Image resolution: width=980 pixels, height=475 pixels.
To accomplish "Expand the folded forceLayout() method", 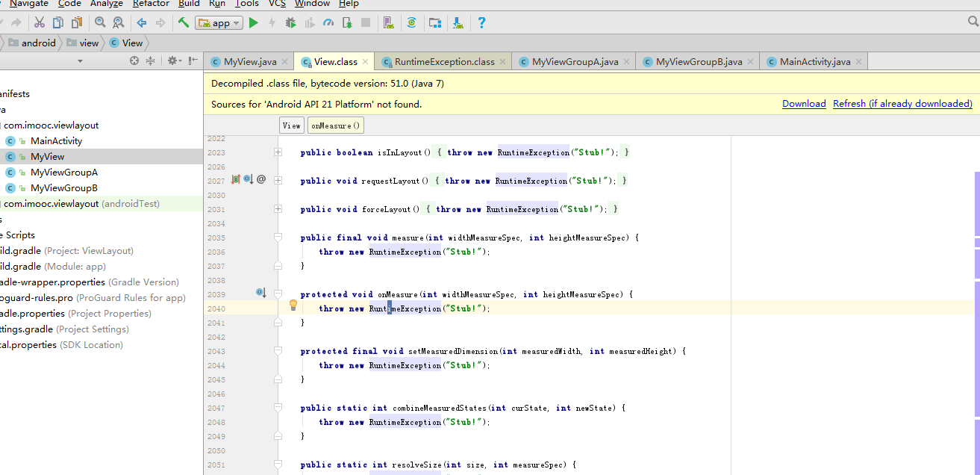I will (x=278, y=209).
